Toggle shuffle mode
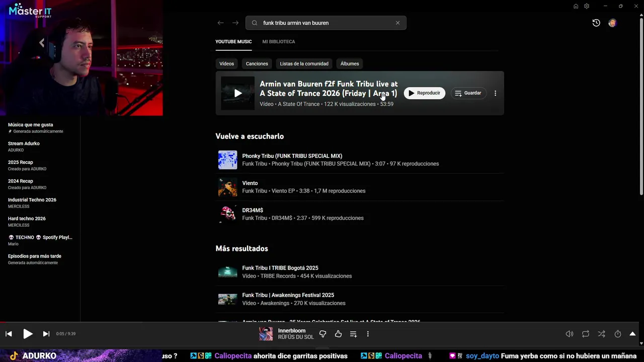The width and height of the screenshot is (644, 362). click(x=602, y=334)
